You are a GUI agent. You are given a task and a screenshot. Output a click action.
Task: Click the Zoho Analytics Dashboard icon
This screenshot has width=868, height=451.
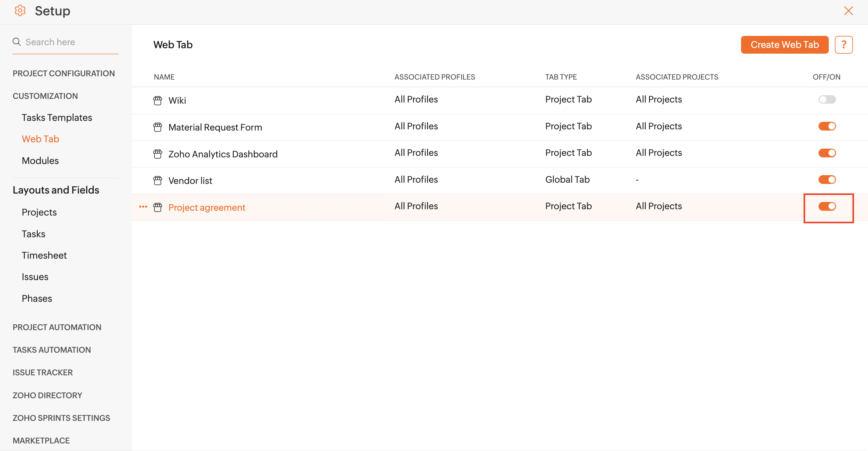coord(157,154)
